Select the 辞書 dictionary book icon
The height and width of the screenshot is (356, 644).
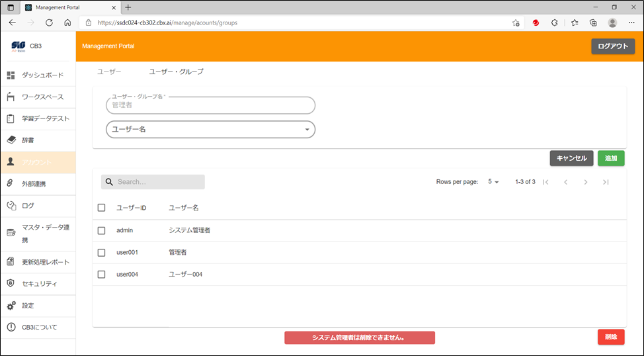[x=11, y=140]
